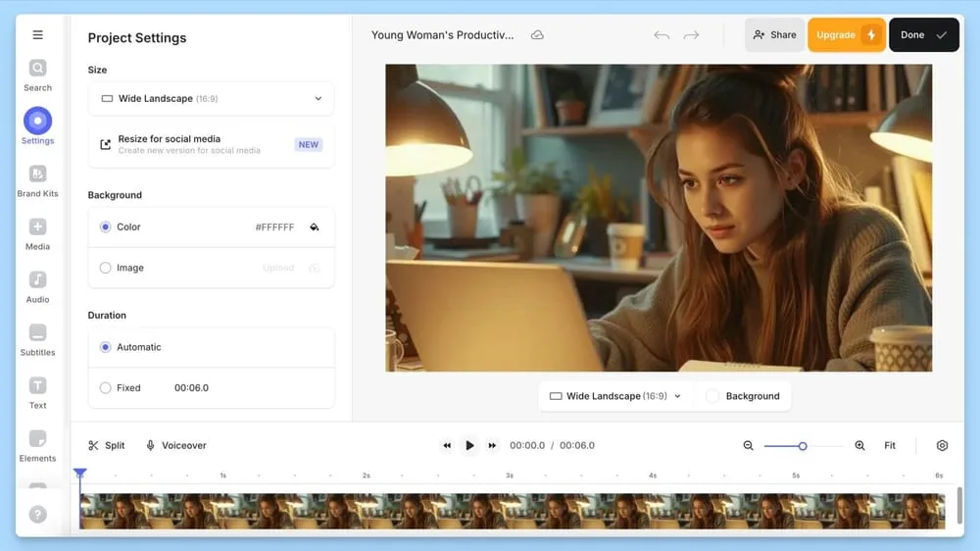Viewport: 980px width, 551px height.
Task: Open Wide Landscape dropdown below preview
Action: click(615, 396)
